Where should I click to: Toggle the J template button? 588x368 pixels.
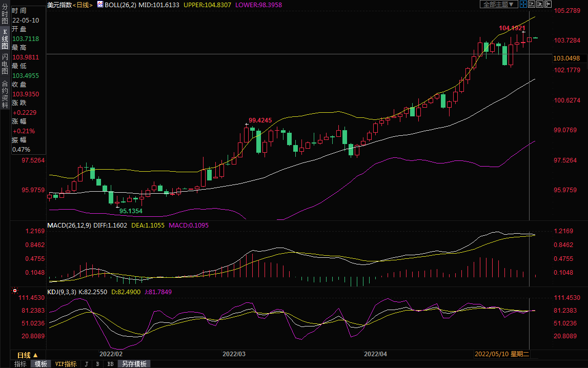(86, 364)
